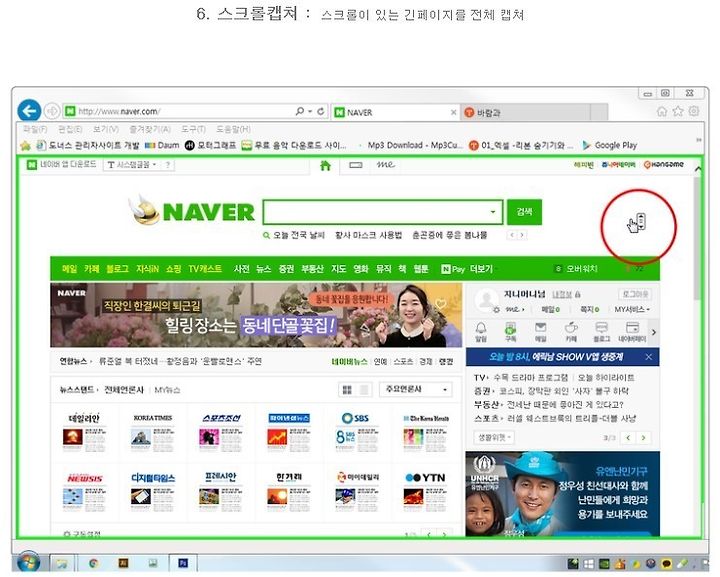This screenshot has height=577, width=720.
Task: Open the 황사 마스크 사용법 suggested search
Action: point(368,235)
